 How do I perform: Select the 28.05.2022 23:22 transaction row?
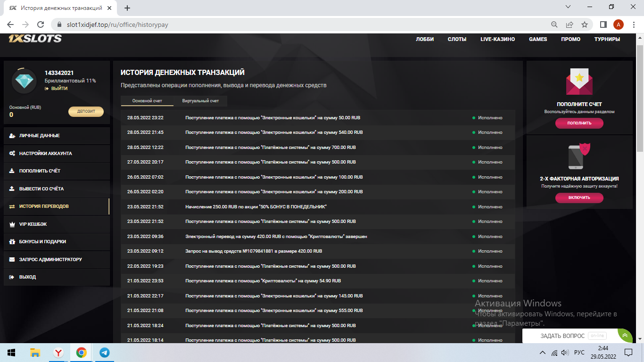click(x=318, y=118)
